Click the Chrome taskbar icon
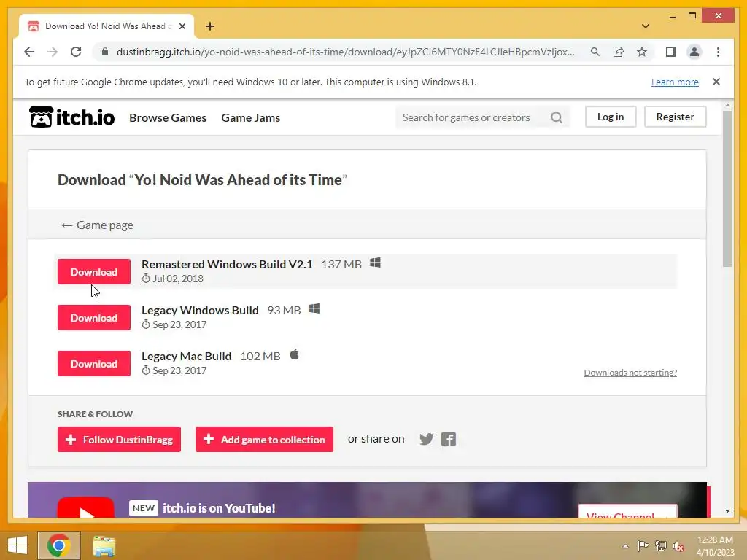 [59, 545]
